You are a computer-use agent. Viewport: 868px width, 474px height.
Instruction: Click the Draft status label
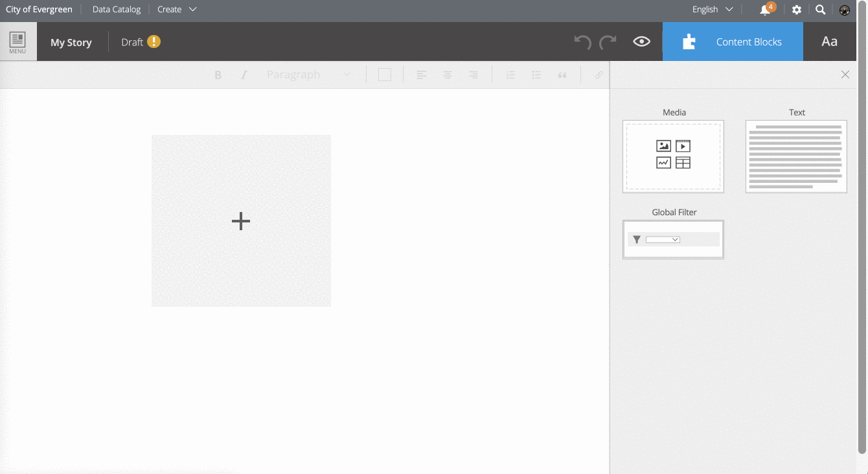(x=132, y=42)
